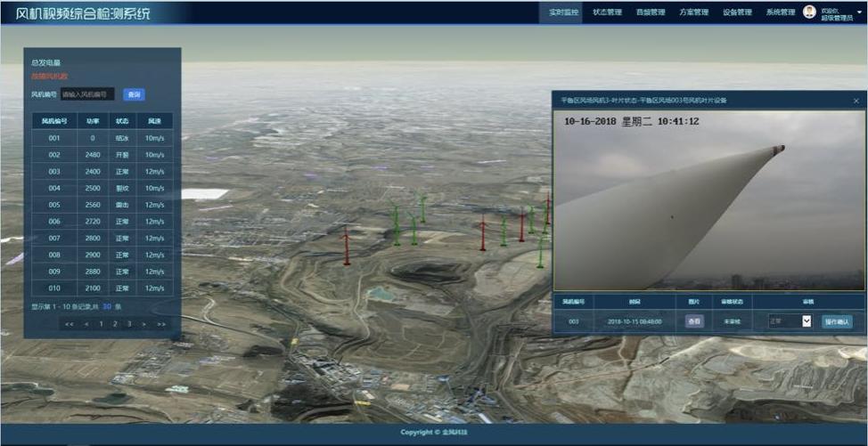The image size is (868, 446).
Task: Open 系统管理 menu
Action: pyautogui.click(x=780, y=12)
